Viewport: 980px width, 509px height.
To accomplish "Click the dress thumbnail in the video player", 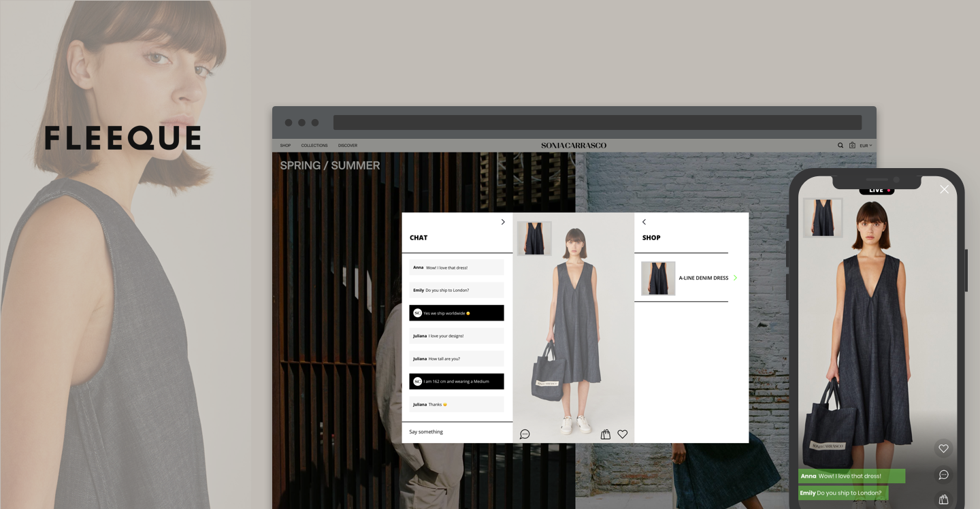I will tap(534, 238).
